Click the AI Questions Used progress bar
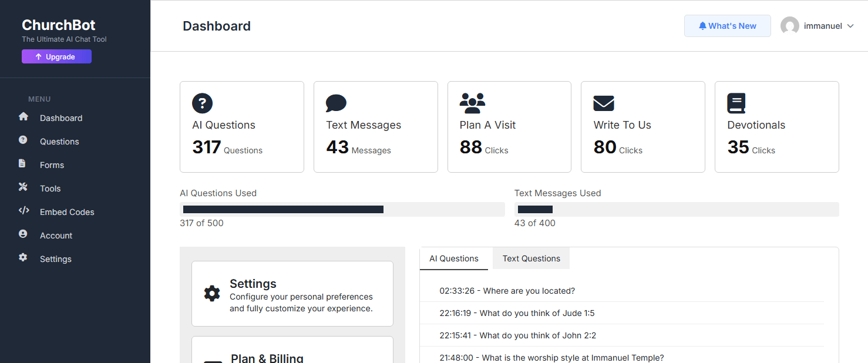Viewport: 868px width, 363px height. [342, 210]
